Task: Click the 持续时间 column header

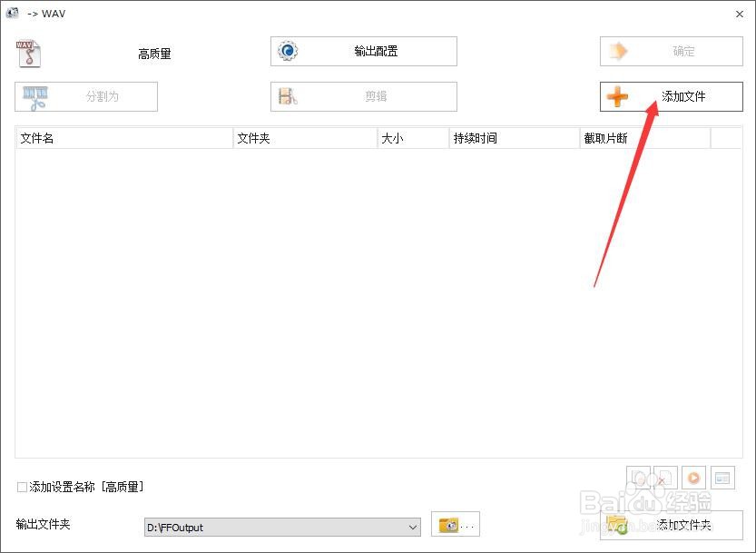Action: tap(476, 137)
